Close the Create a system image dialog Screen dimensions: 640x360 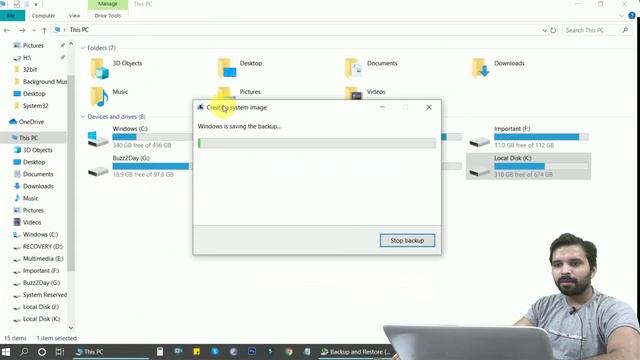[x=429, y=107]
